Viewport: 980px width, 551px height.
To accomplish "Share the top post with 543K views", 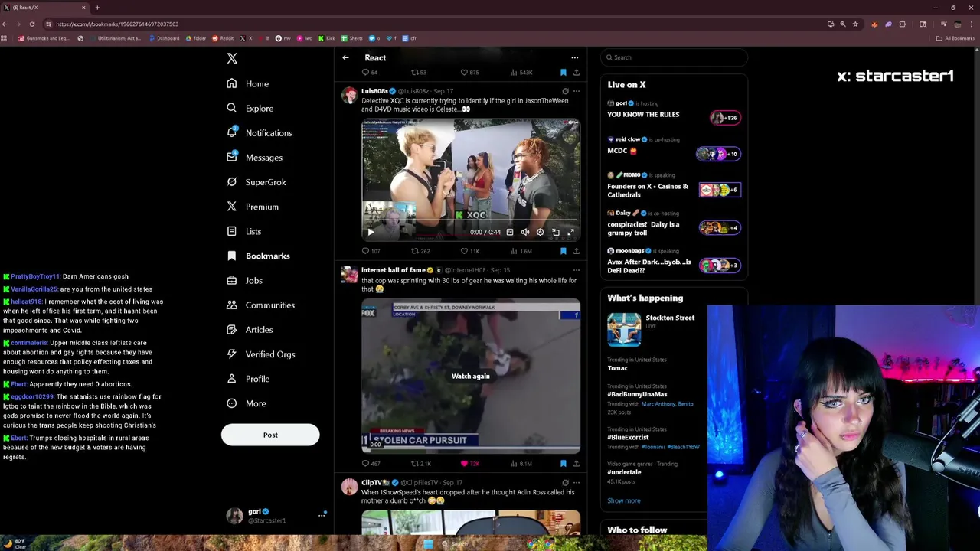I will (577, 72).
